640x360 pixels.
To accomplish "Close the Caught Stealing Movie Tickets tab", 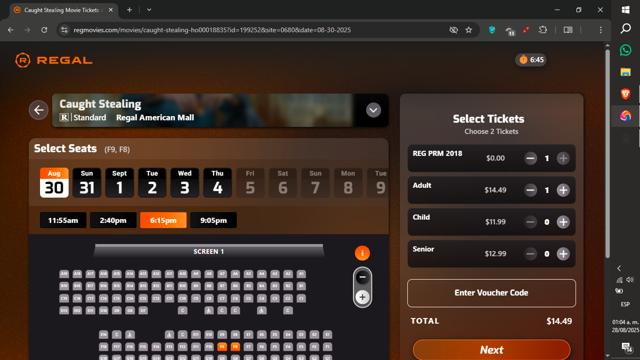I will (111, 10).
